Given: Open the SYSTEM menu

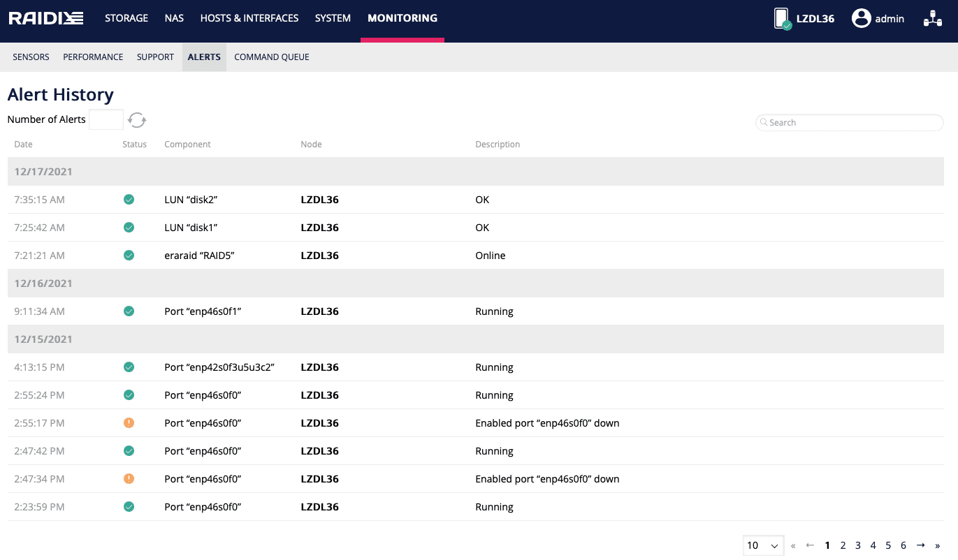Looking at the screenshot, I should click(333, 19).
